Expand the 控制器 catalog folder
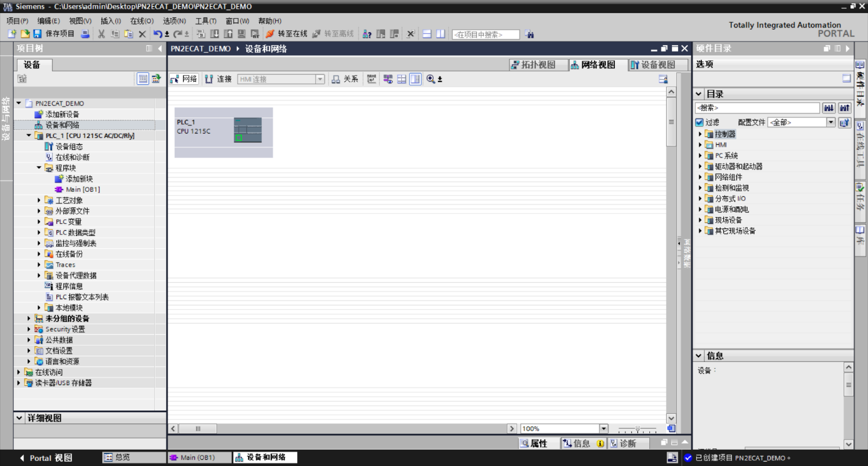Image resolution: width=868 pixels, height=466 pixels. pyautogui.click(x=701, y=134)
